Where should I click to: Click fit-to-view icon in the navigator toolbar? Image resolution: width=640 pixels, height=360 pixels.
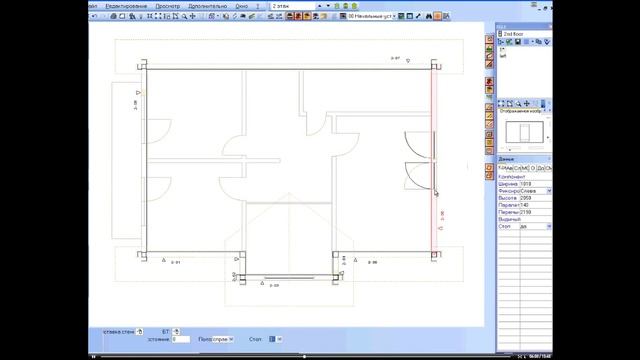pyautogui.click(x=501, y=104)
